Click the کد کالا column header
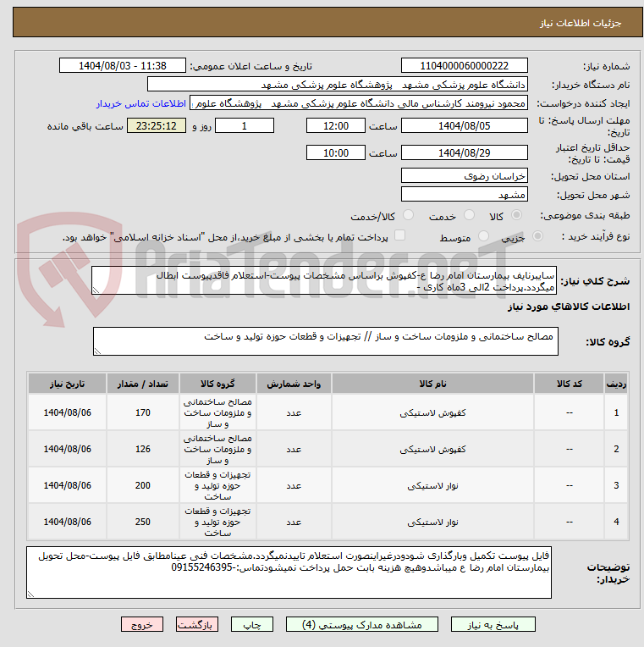Screen dimensions: 644x647 click(x=570, y=384)
